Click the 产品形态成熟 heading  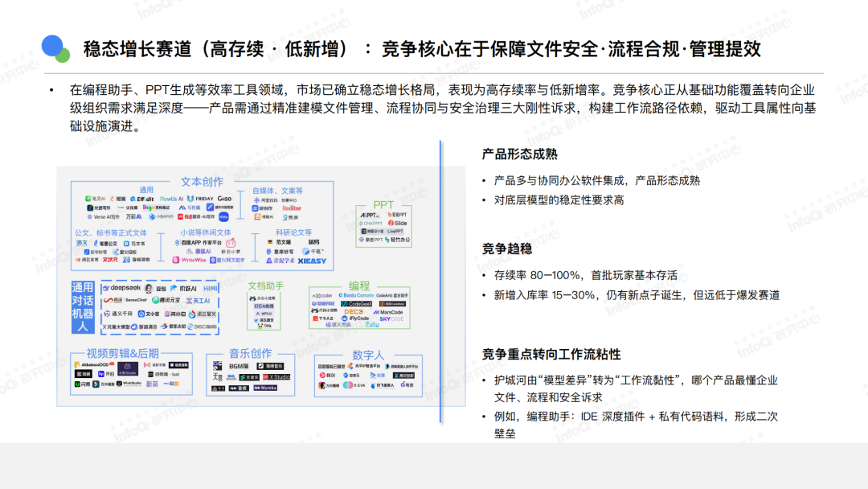[519, 154]
